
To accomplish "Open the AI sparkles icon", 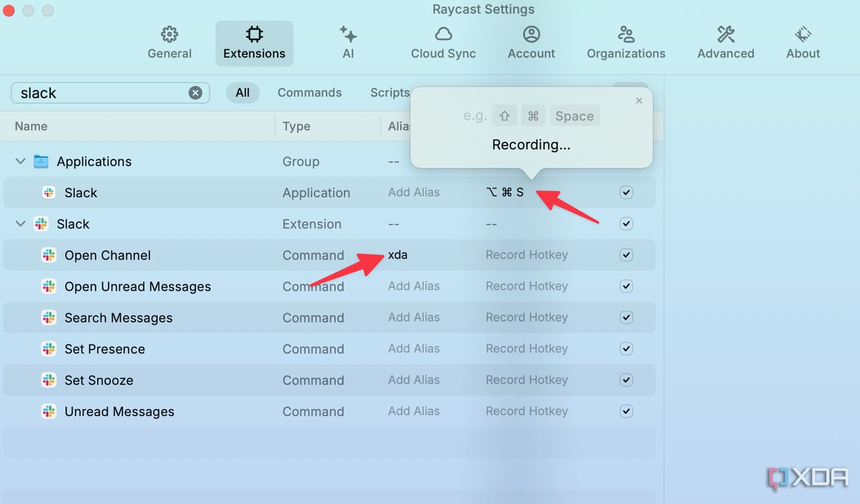I will (348, 34).
